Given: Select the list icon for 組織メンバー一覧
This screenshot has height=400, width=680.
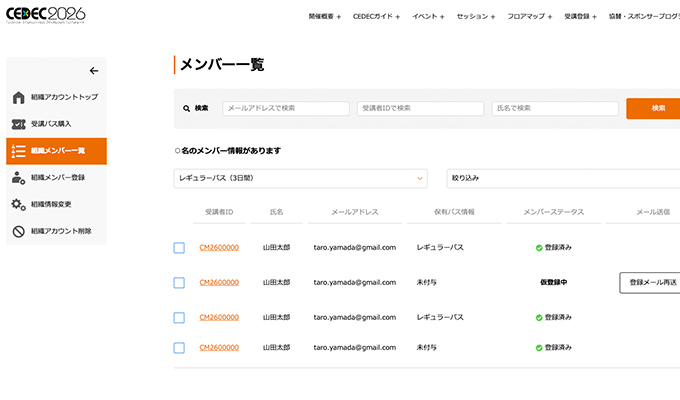Looking at the screenshot, I should click(x=18, y=151).
